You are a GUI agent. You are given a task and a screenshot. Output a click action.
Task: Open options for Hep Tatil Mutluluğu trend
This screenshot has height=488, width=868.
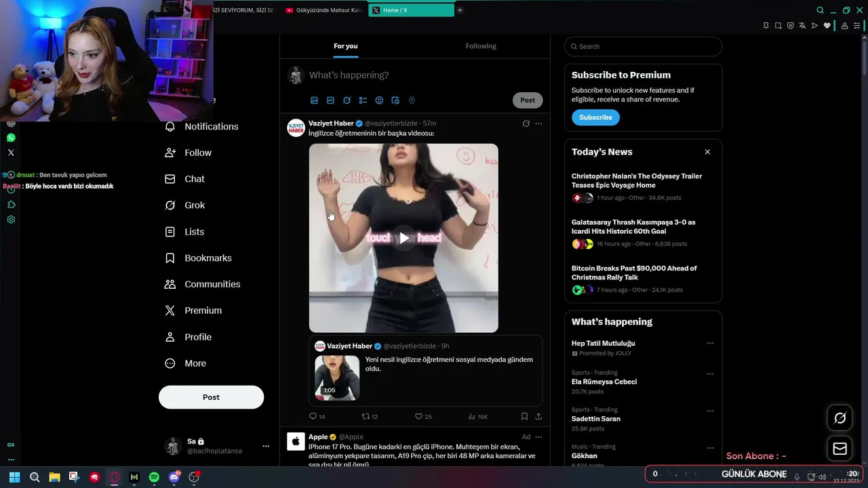tap(710, 343)
